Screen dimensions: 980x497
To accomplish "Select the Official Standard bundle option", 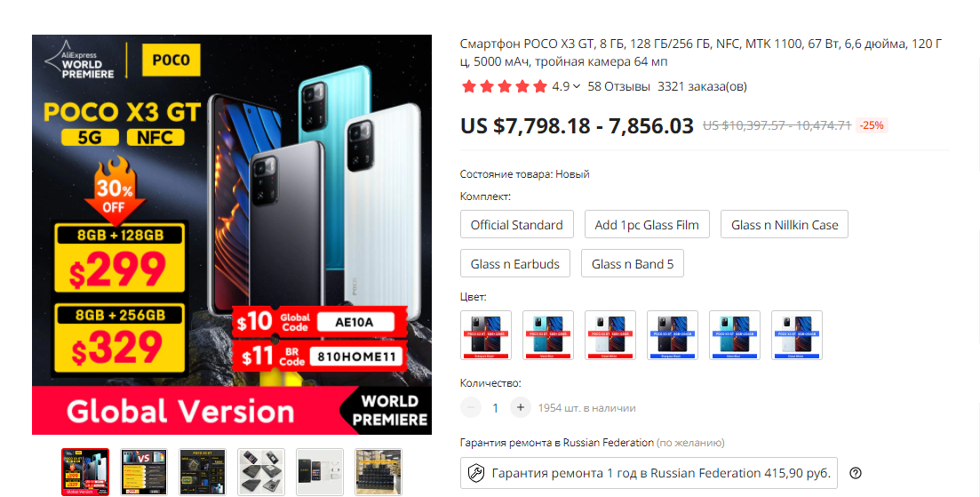I will [x=517, y=224].
